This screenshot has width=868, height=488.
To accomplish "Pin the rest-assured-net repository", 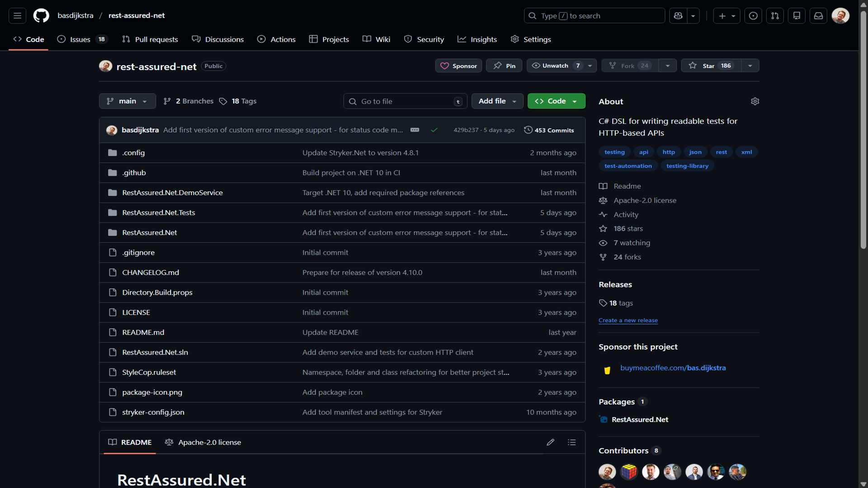I will point(504,66).
